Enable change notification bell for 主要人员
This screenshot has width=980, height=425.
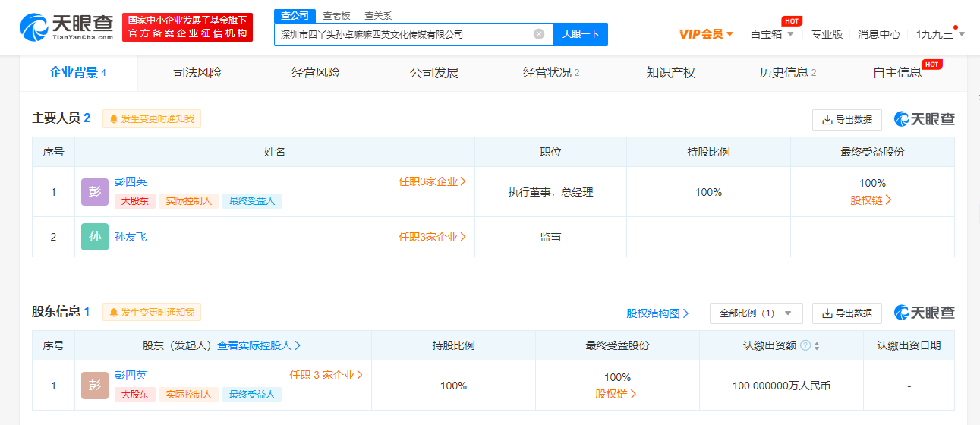click(x=152, y=119)
